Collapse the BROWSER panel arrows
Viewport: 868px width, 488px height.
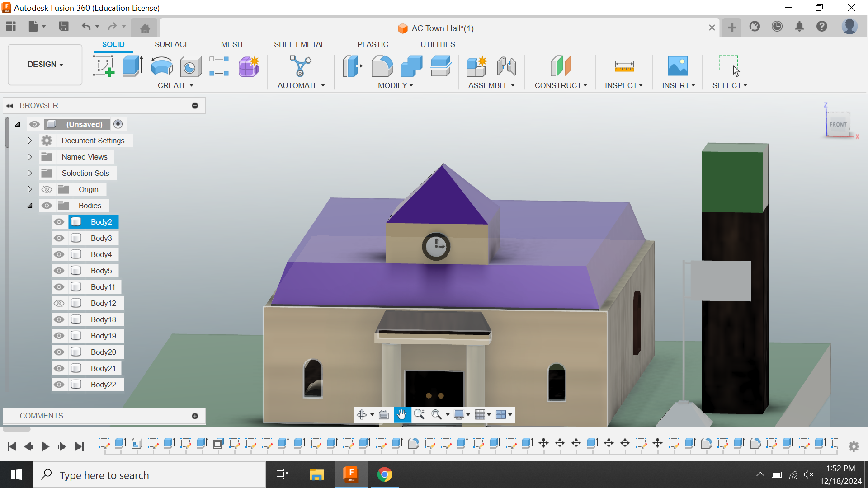click(9, 105)
